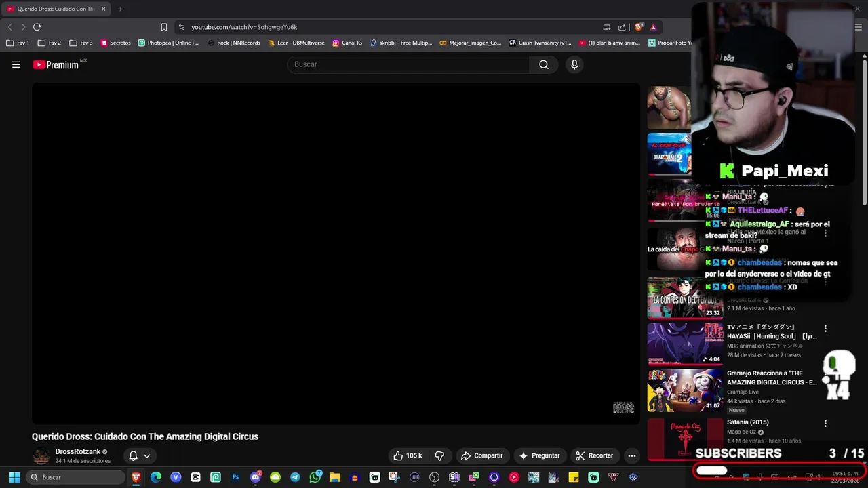Screen dimensions: 868x488
Task: Open Gramajo Reacciona video title link
Action: (772, 378)
